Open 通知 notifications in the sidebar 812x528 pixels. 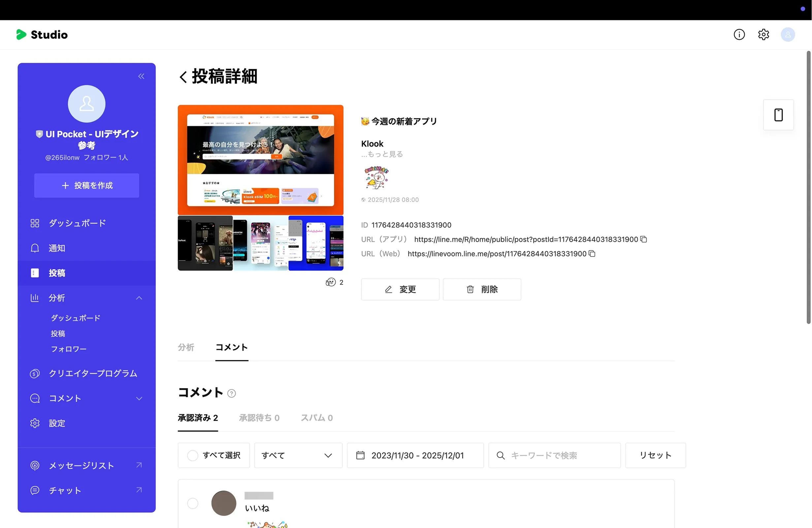pos(57,248)
